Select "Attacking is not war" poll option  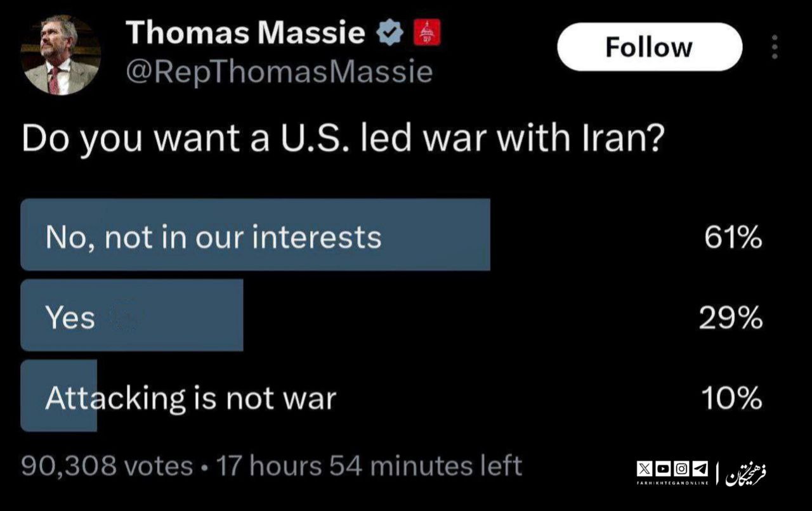pyautogui.click(x=190, y=398)
